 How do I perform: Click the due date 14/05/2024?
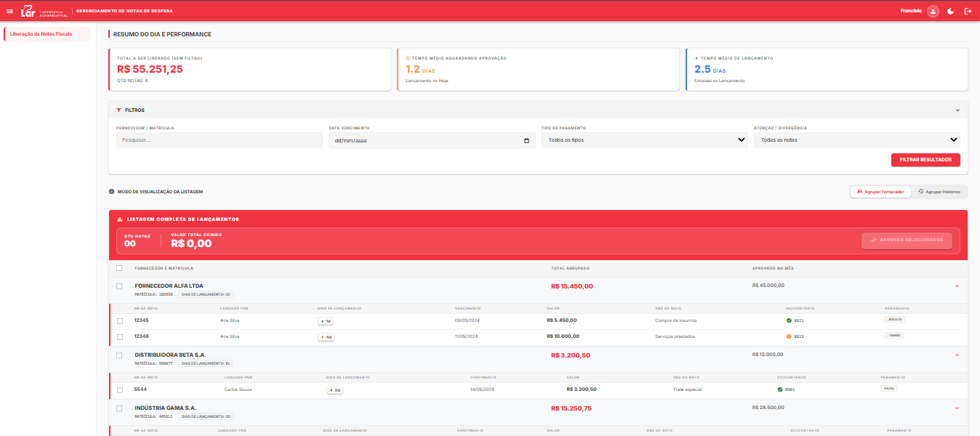click(x=482, y=389)
